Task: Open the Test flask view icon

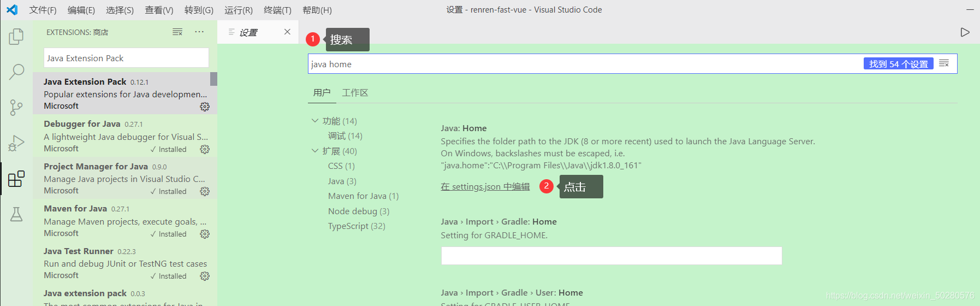Action: click(16, 214)
